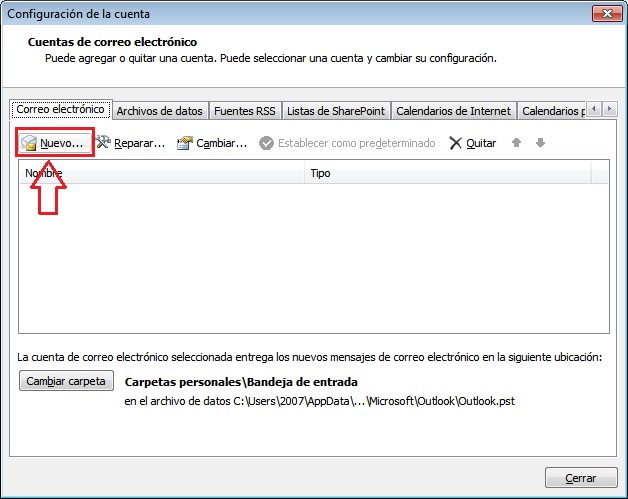The image size is (628, 499).
Task: Open the Fuentes RSS tab
Action: pyautogui.click(x=245, y=111)
